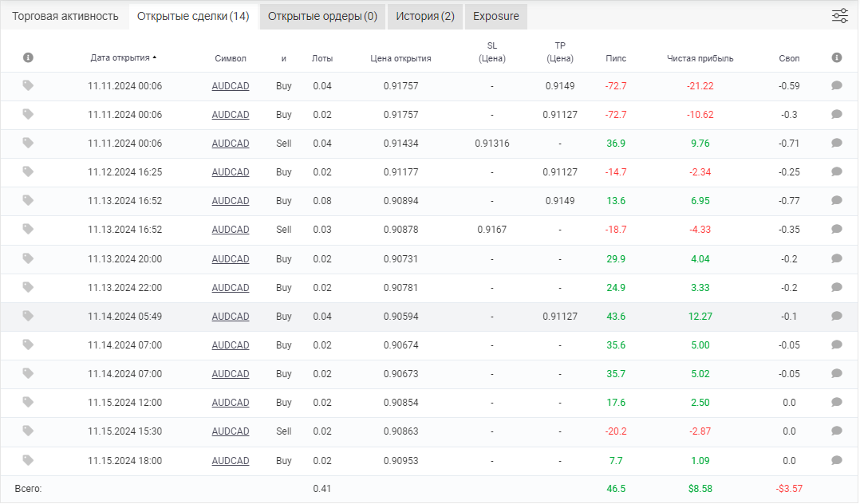Screen dimensions: 860x504
Task: Click tag icon for 11.14.2024 05:49 trade
Action: pos(28,315)
